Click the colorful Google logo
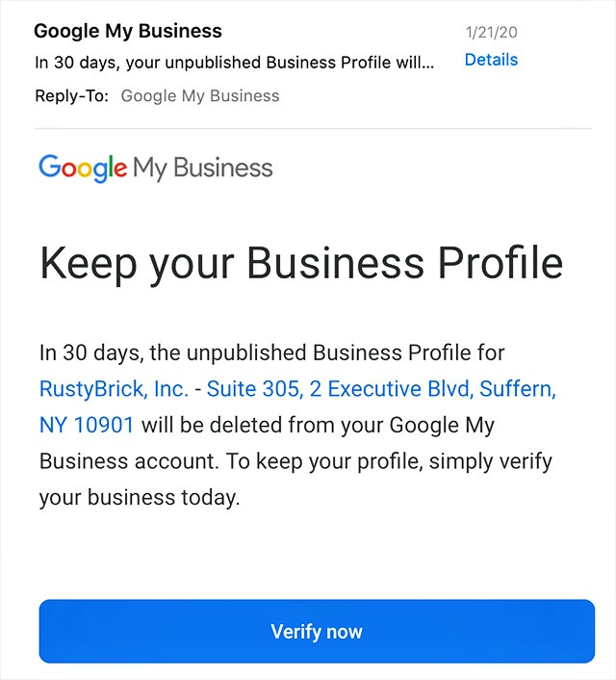The image size is (616, 680). pyautogui.click(x=83, y=169)
